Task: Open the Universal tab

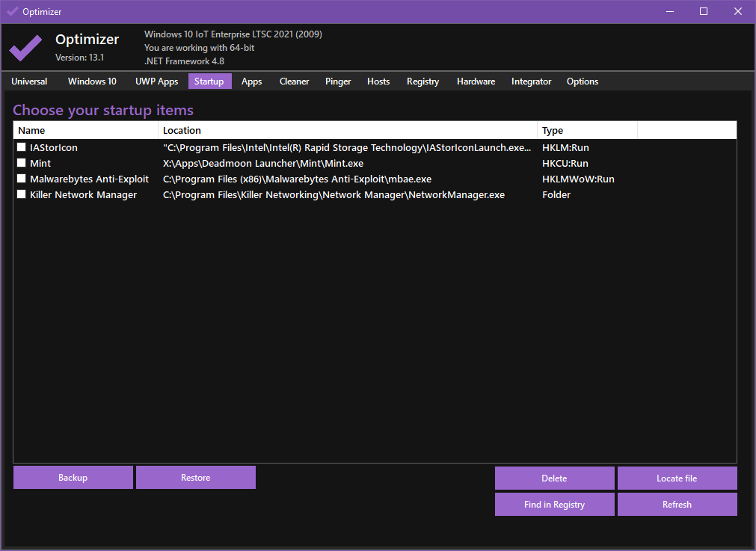Action: tap(29, 81)
